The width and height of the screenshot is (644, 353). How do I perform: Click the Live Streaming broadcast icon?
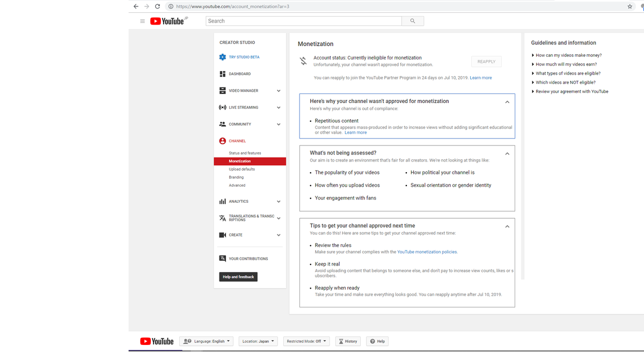pos(222,107)
